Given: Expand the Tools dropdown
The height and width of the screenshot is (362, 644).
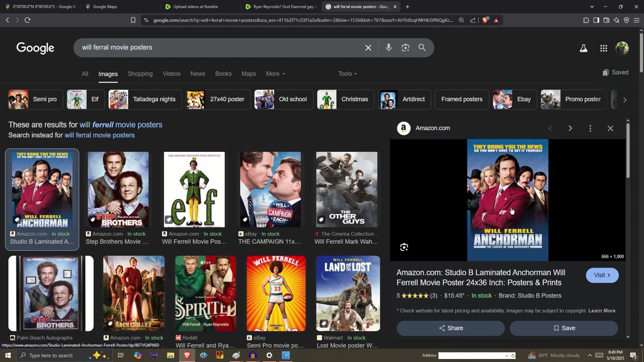Looking at the screenshot, I should pyautogui.click(x=347, y=74).
